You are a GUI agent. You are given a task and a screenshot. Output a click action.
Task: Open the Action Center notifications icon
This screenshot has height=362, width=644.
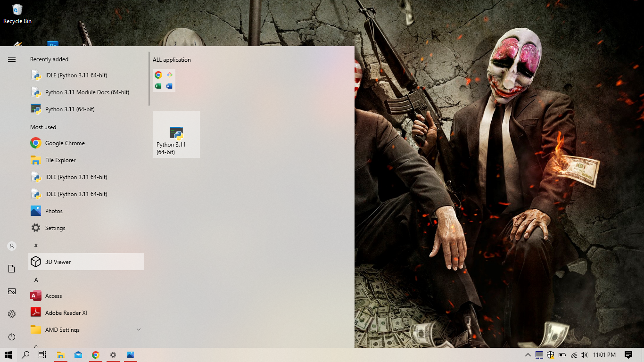click(x=628, y=355)
